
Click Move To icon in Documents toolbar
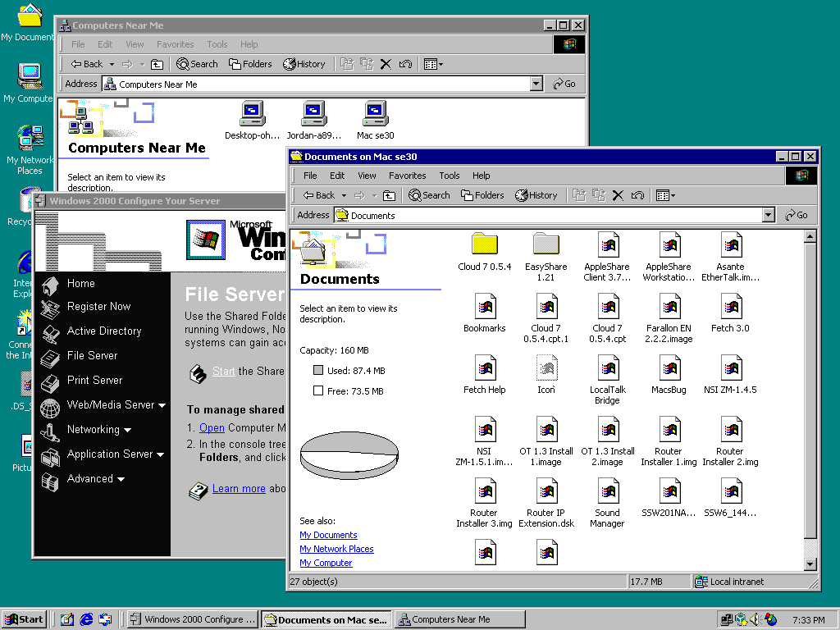tap(578, 195)
